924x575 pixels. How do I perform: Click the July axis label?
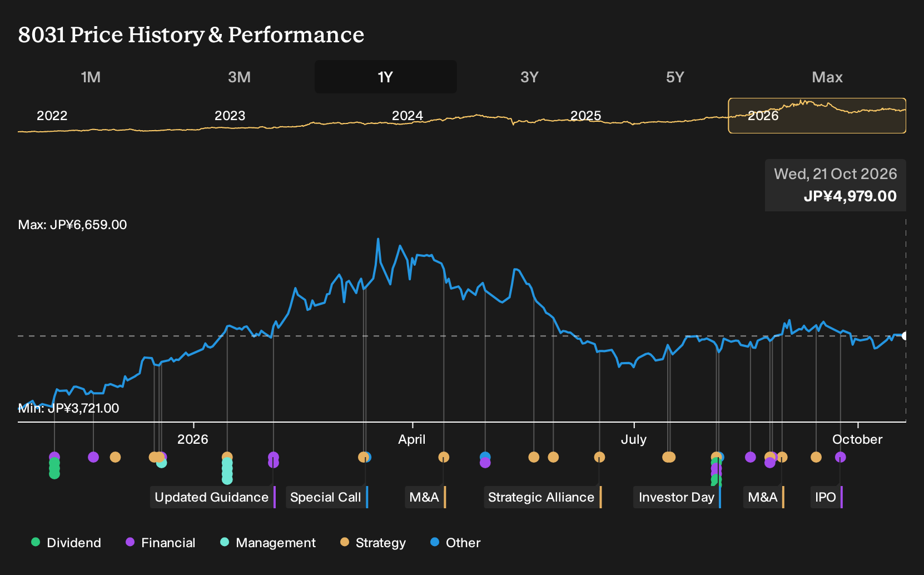(x=634, y=439)
